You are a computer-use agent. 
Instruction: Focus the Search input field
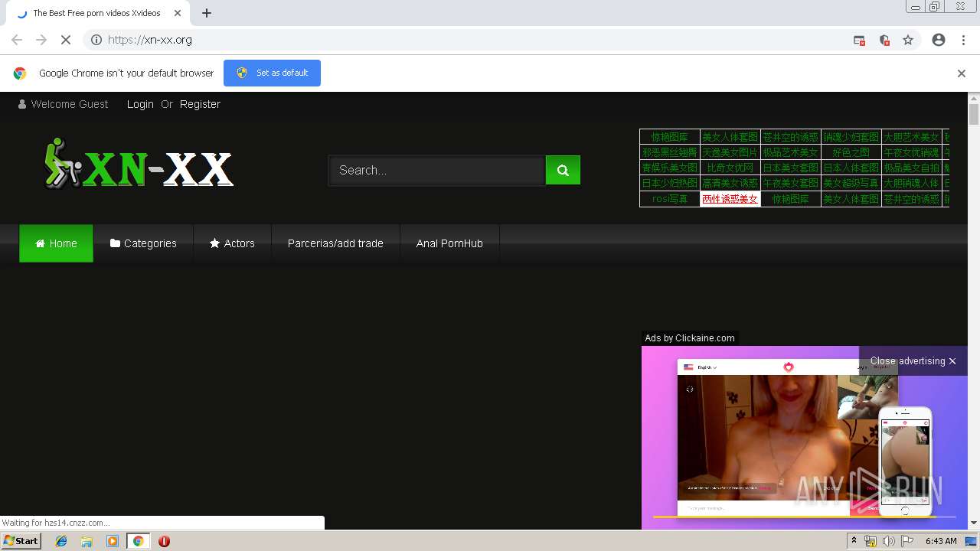(437, 170)
